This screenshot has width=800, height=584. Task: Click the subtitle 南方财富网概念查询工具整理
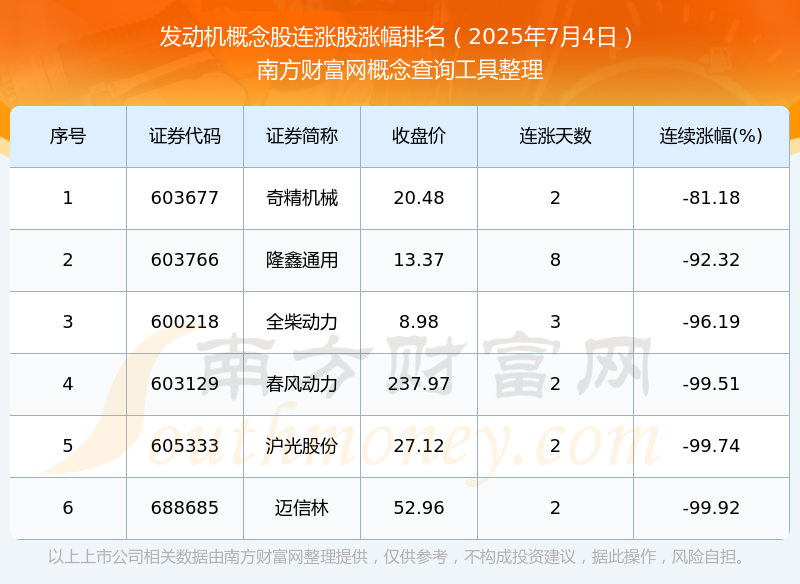(x=400, y=70)
